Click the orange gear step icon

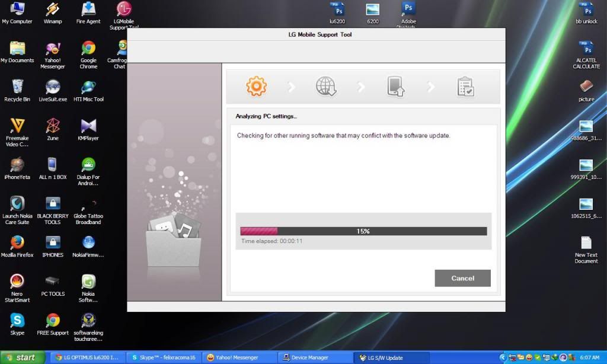coord(256,86)
